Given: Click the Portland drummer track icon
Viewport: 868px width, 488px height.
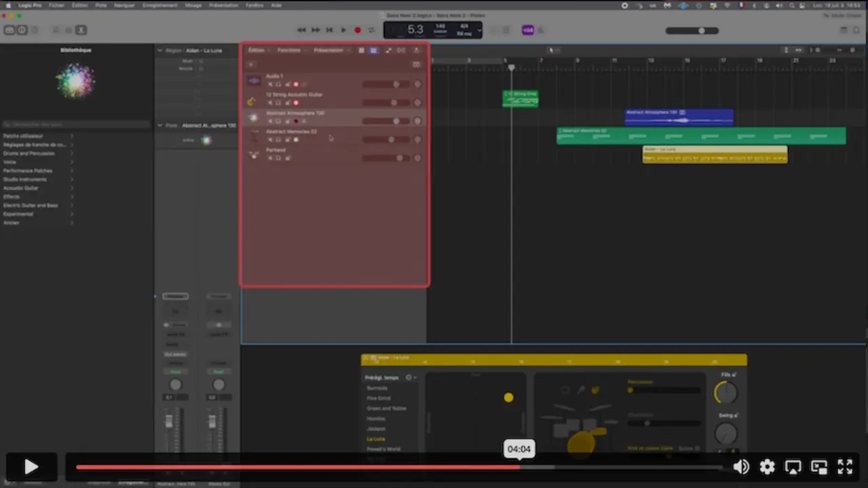Looking at the screenshot, I should (254, 155).
